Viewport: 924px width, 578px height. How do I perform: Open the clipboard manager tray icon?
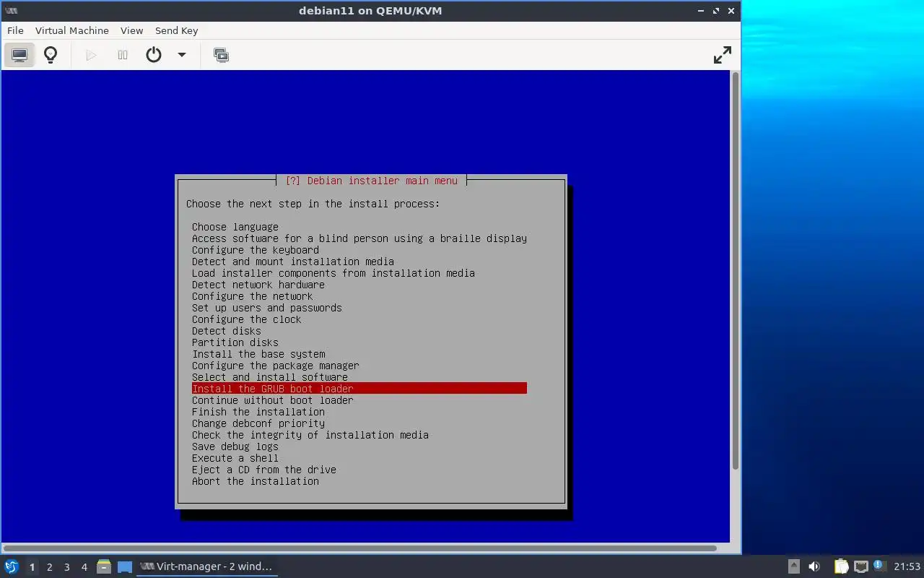pos(841,567)
